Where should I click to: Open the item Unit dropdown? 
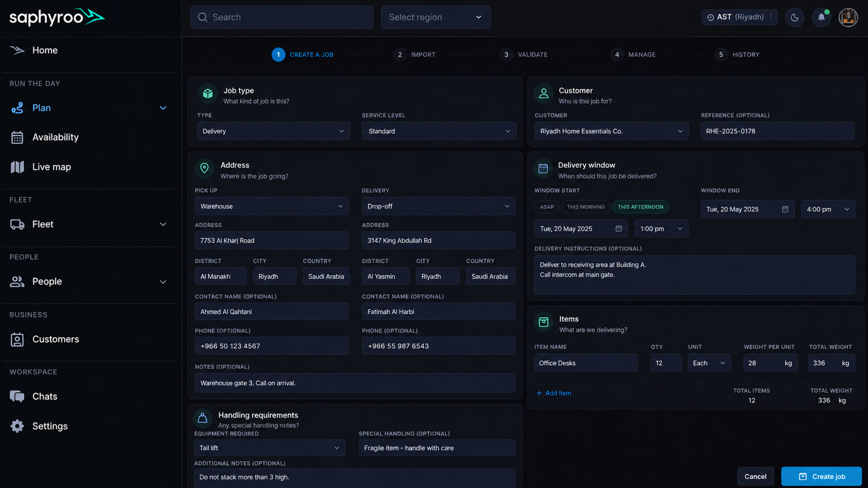tap(709, 363)
